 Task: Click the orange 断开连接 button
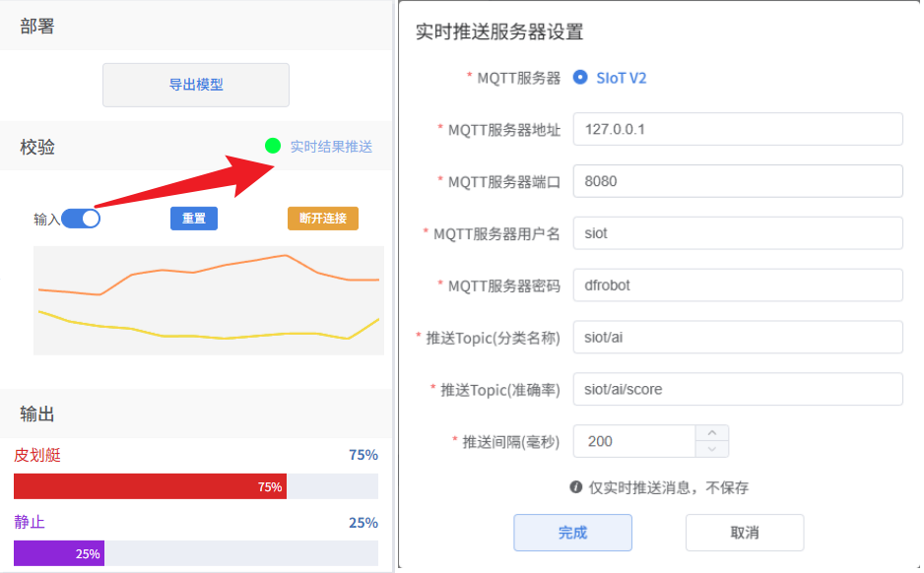322,219
